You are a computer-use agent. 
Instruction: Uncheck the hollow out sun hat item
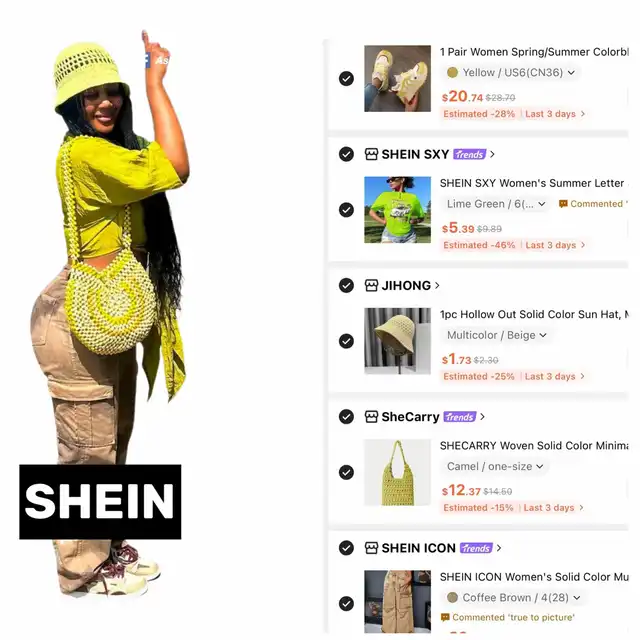346,341
